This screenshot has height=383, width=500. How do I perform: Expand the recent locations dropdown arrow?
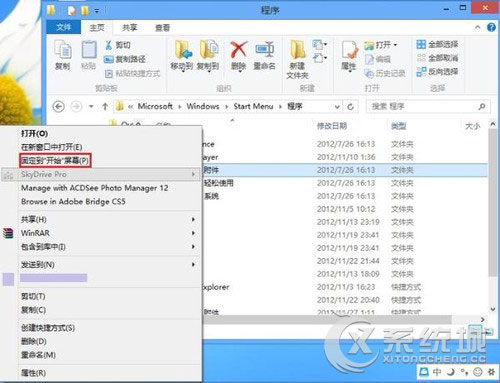click(x=91, y=107)
